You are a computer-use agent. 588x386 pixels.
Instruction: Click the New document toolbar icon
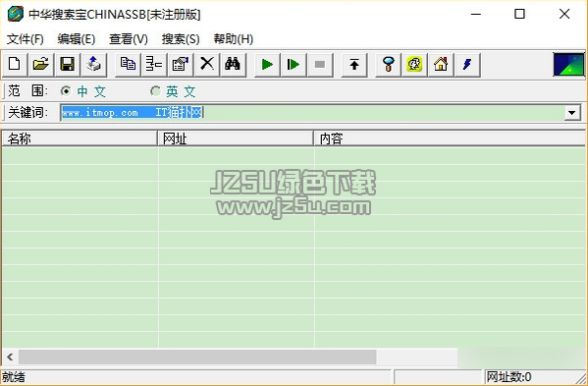(15, 65)
